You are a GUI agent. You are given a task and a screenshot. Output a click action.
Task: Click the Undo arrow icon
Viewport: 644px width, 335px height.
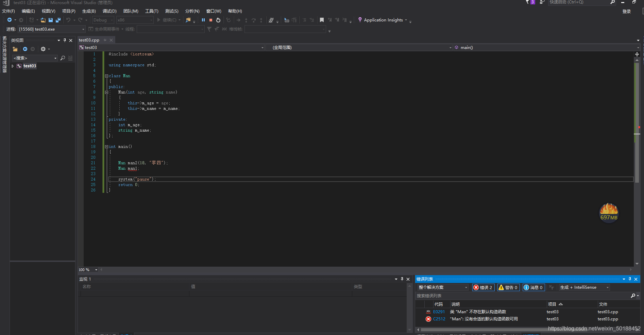pos(68,20)
